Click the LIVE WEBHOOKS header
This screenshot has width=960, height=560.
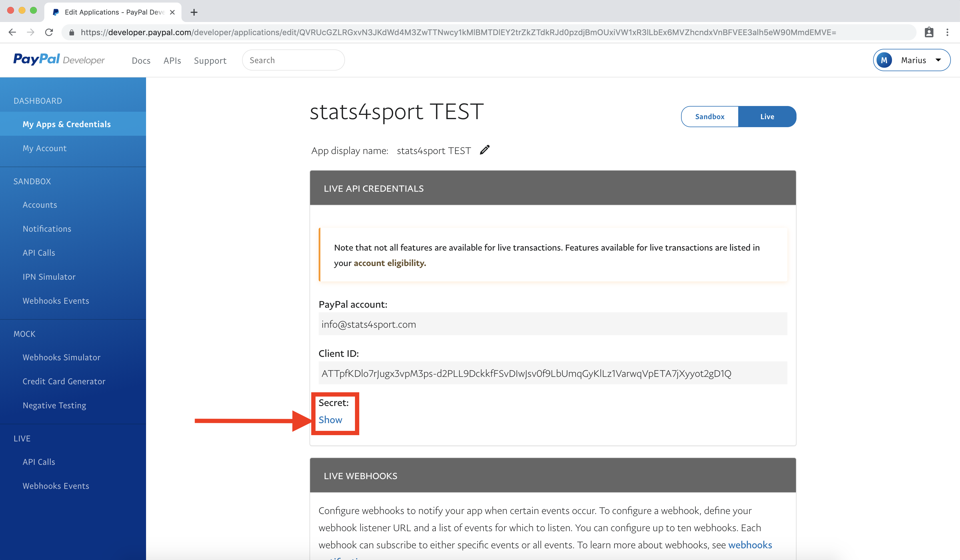pos(553,476)
